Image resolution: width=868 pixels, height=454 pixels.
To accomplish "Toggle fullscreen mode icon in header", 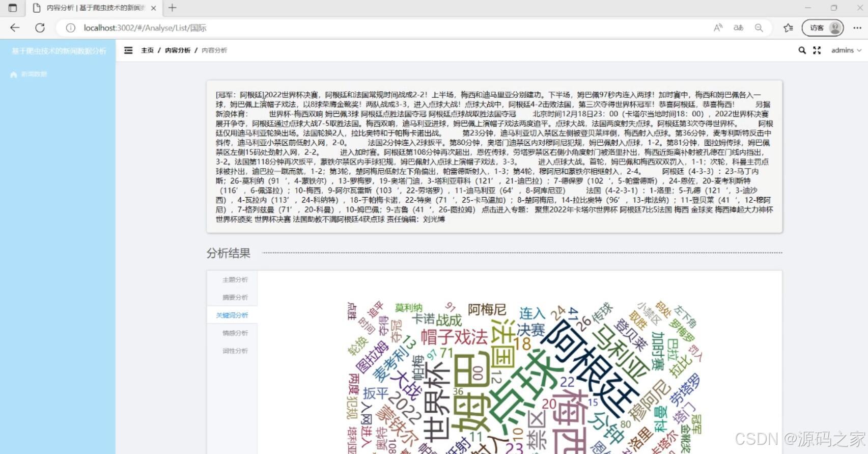I will point(817,50).
